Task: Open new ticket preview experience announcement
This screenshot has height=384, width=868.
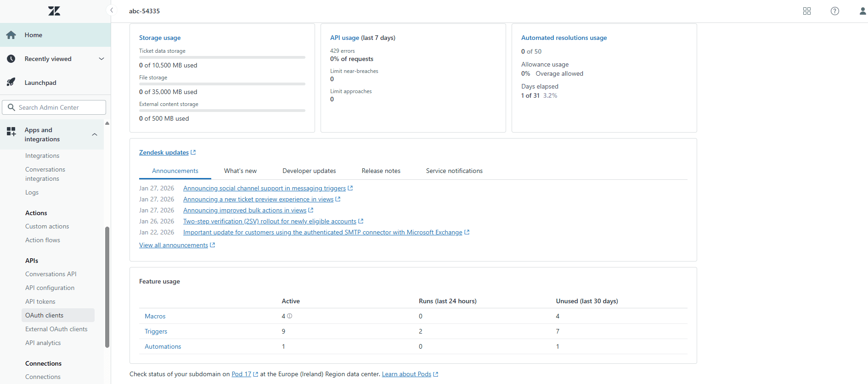Action: pyautogui.click(x=258, y=199)
